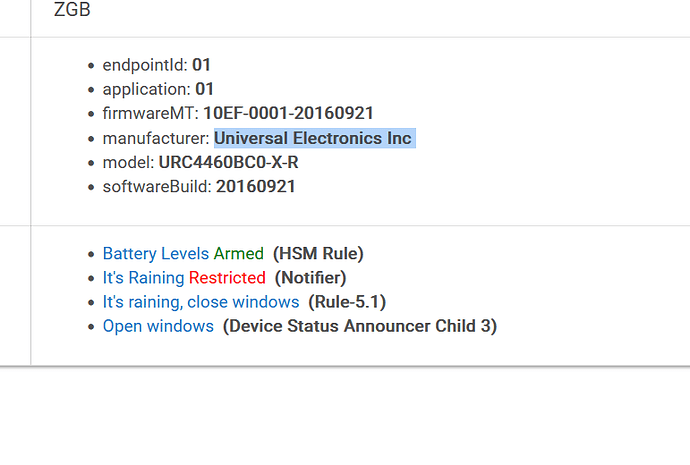The image size is (690, 465).
Task: Click the green Armed status text
Action: [239, 253]
